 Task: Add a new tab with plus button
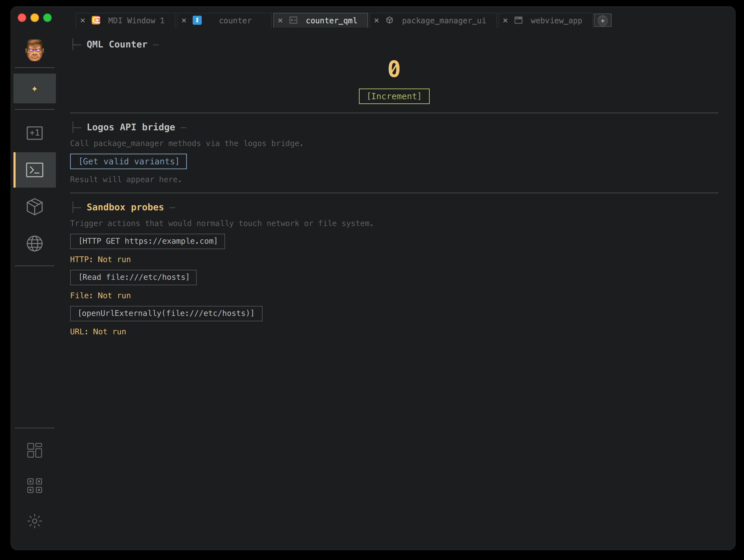coord(602,21)
